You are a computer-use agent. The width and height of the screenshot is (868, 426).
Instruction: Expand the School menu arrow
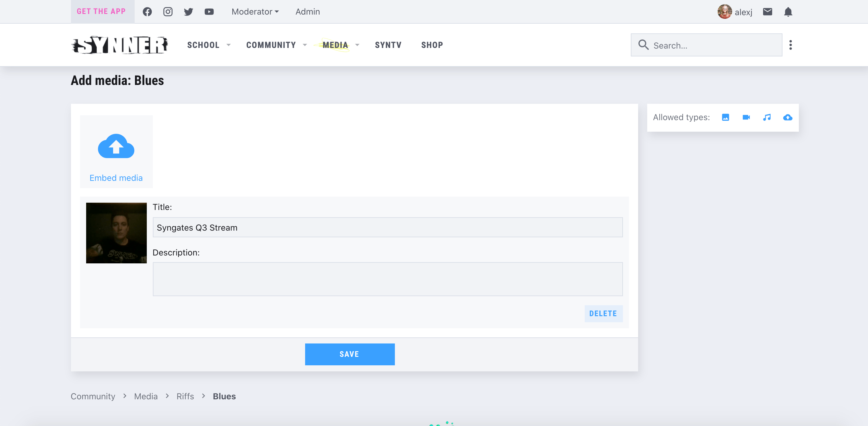coord(228,45)
